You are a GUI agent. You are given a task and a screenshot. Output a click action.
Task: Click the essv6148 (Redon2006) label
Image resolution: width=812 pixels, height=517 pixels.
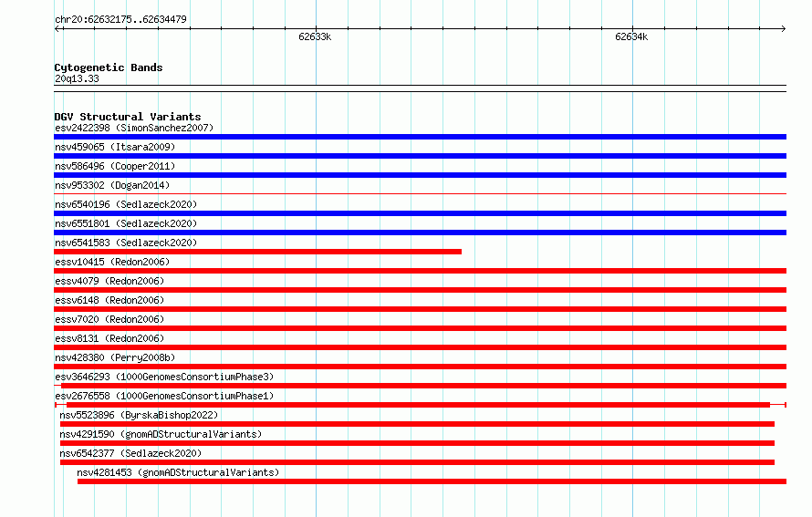tap(109, 300)
